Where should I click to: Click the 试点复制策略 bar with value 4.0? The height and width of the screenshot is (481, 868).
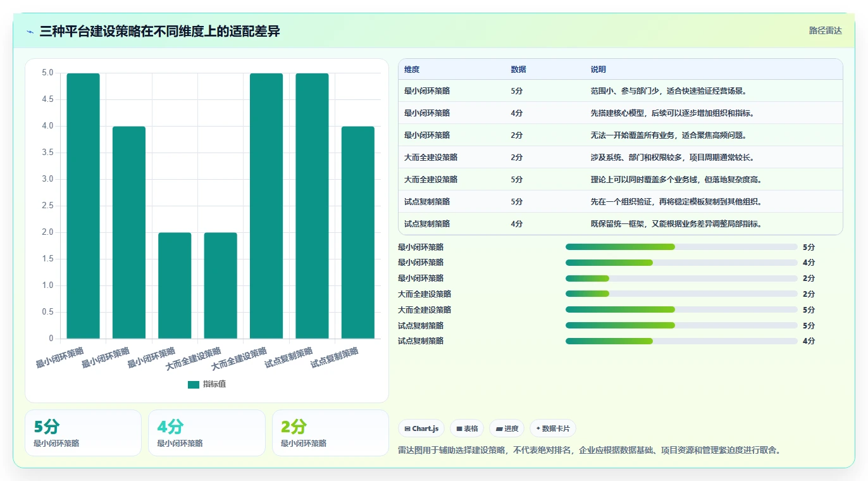(358, 232)
